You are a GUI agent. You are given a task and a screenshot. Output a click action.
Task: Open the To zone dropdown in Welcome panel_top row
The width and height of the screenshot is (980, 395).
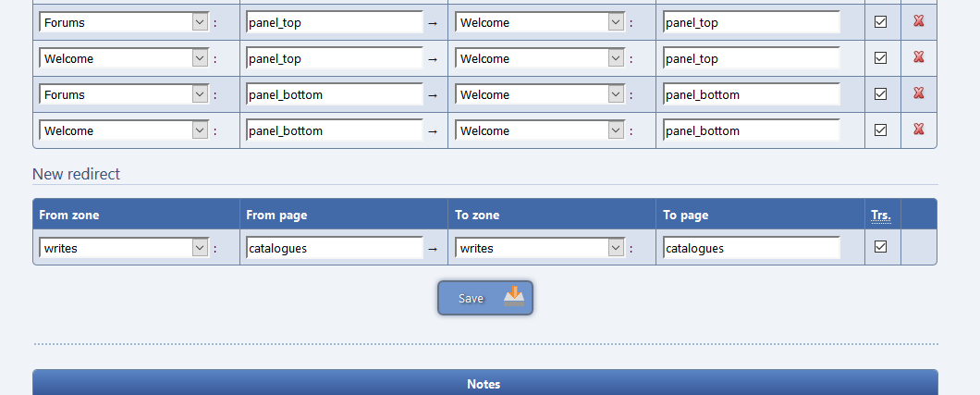(540, 58)
